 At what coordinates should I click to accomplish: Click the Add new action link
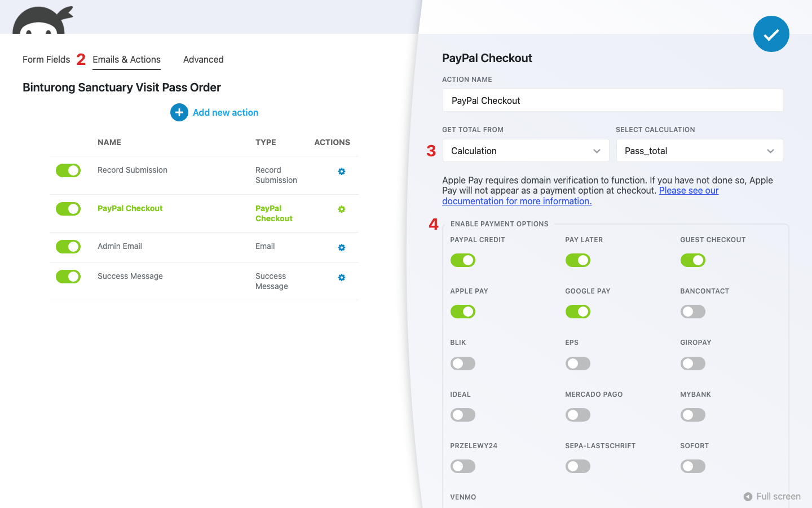click(226, 112)
